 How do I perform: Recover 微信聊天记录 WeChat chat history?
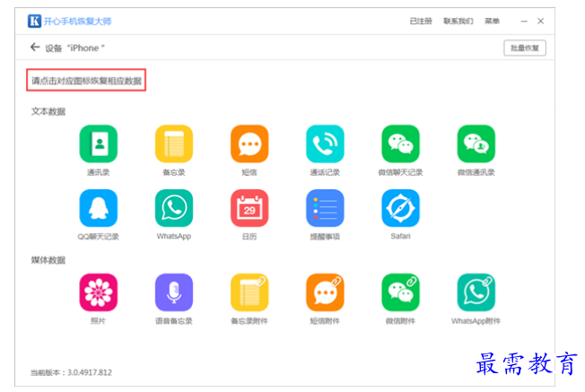400,144
